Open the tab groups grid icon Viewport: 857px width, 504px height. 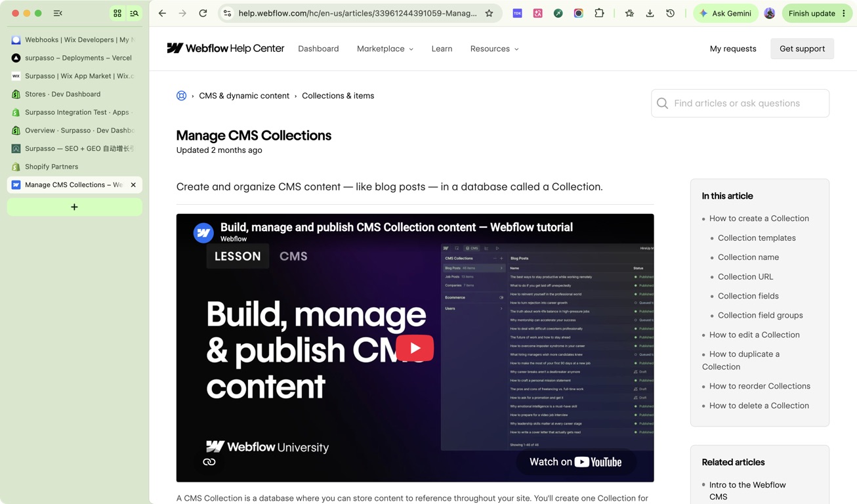point(117,13)
